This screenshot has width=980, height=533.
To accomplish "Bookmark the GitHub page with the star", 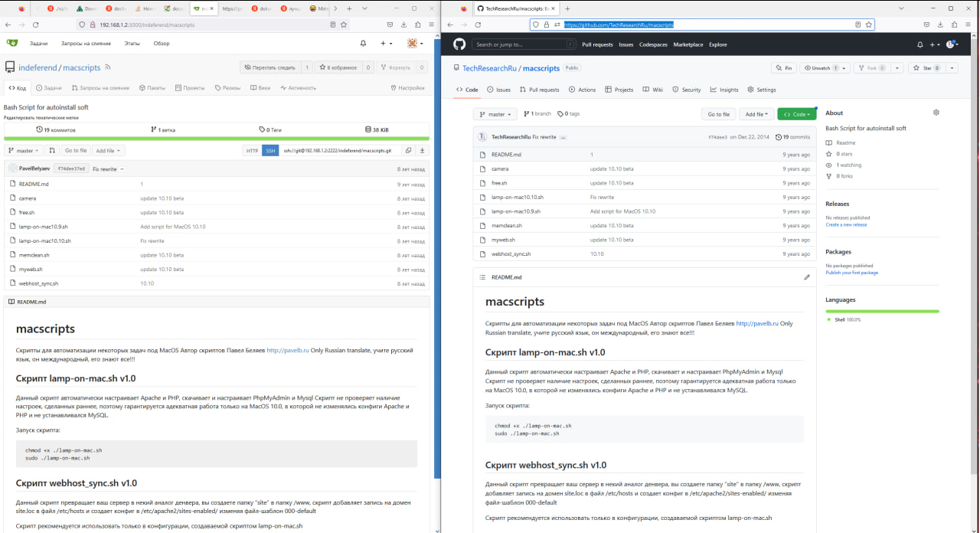I will point(868,25).
